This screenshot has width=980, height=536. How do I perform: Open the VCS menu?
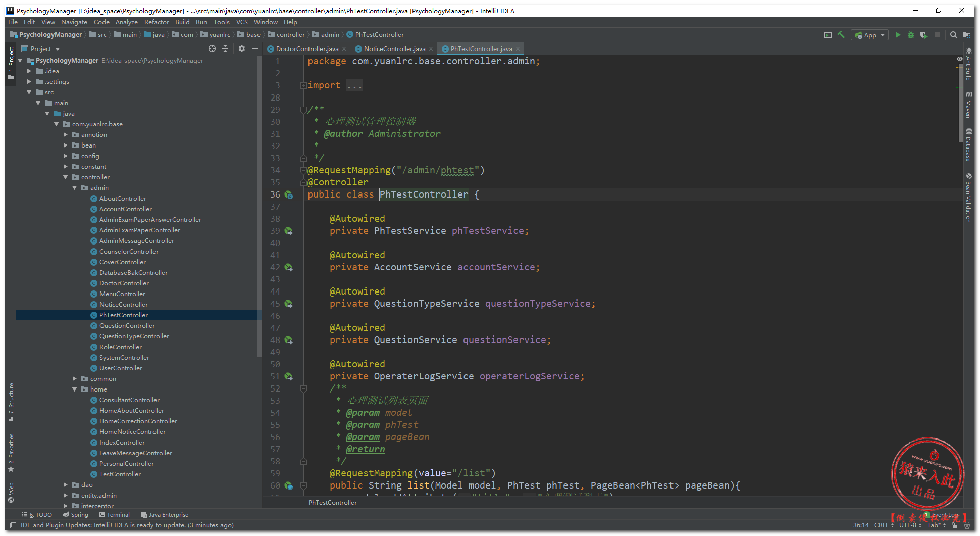click(242, 22)
